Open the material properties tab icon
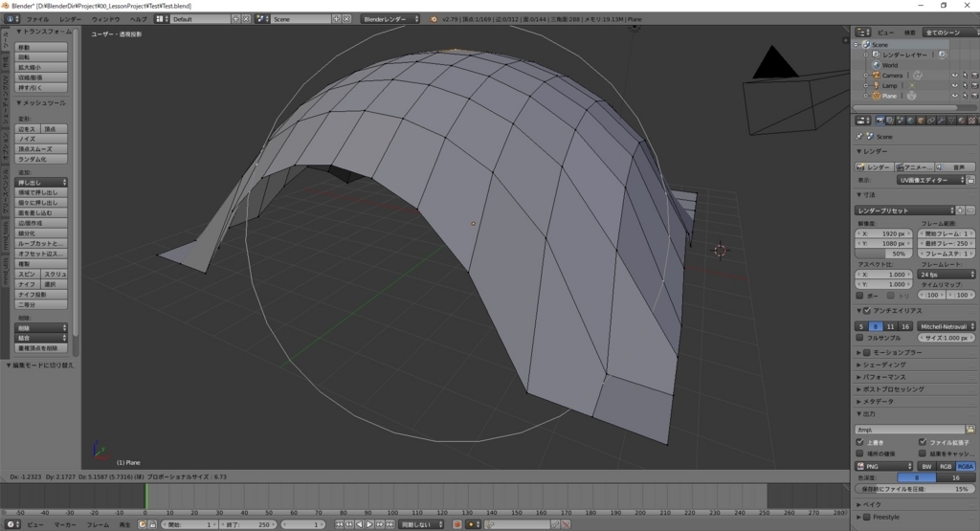 pos(962,121)
